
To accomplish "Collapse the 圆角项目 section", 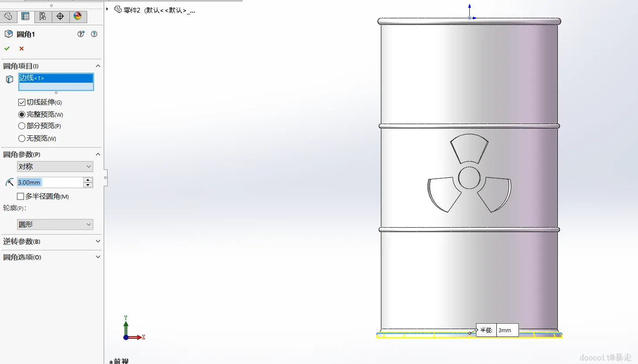I will pos(98,66).
